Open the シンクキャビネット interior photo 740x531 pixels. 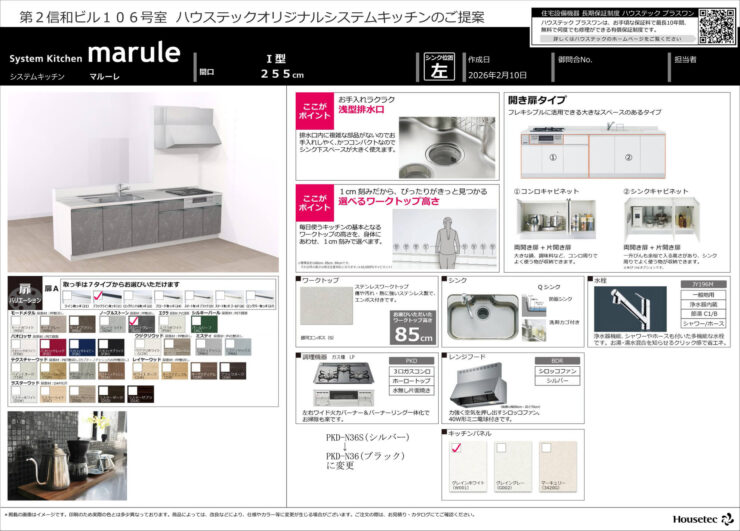pos(662,218)
